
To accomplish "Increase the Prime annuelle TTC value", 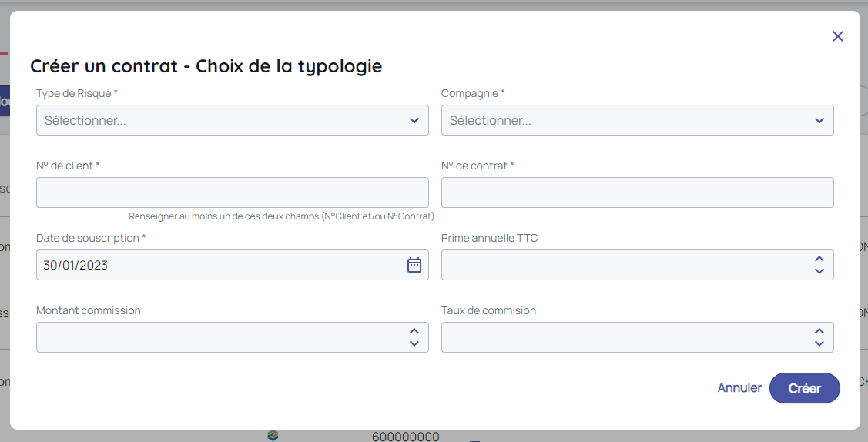I will pos(819,259).
